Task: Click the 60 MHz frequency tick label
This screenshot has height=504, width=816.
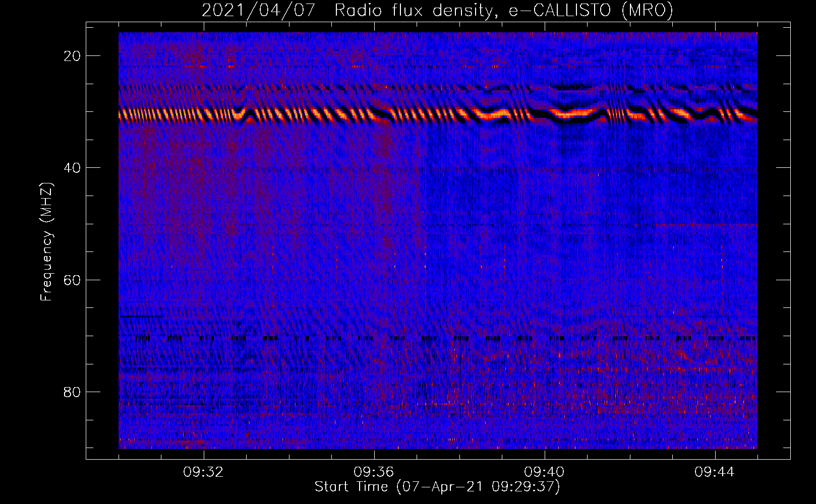Action: pos(72,280)
